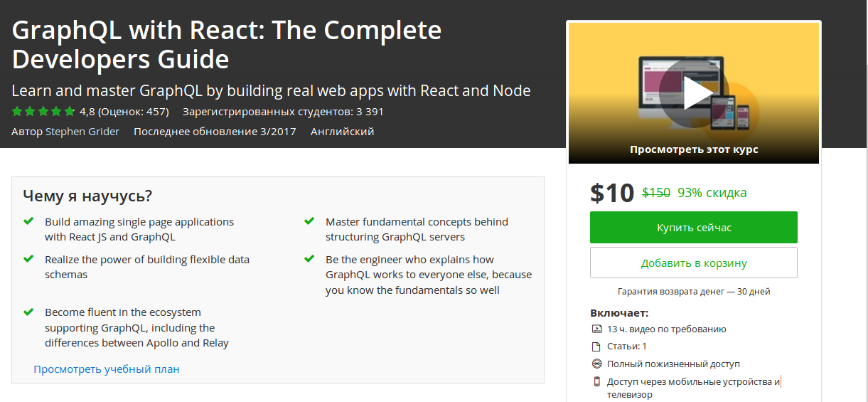Click checkmark beside 'Master fundamental concepts'
The image size is (868, 402).
[x=309, y=221]
